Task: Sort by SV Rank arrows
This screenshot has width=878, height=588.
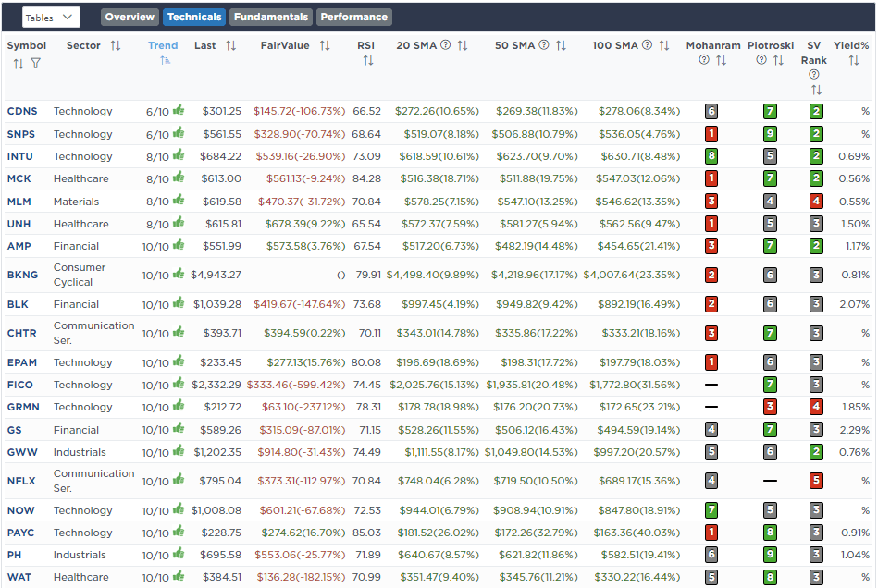Action: coord(816,90)
